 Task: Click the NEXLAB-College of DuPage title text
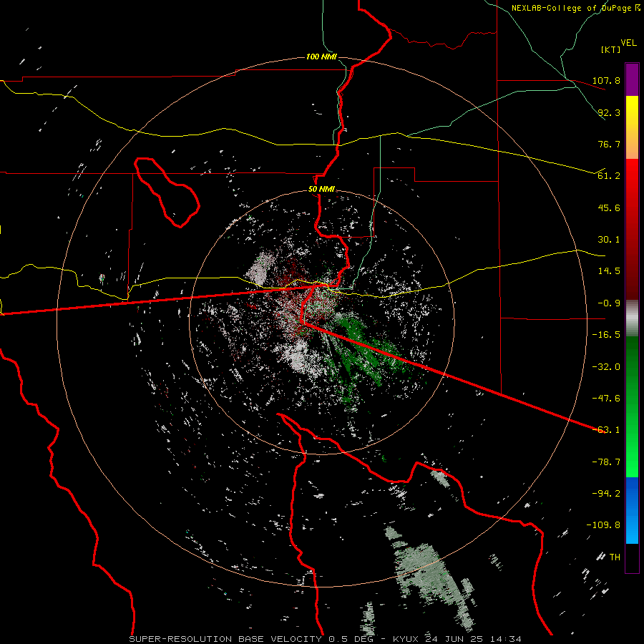pos(571,8)
